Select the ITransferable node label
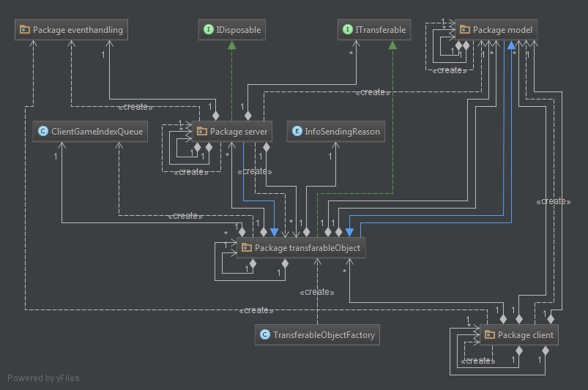The image size is (588, 390). tap(380, 30)
